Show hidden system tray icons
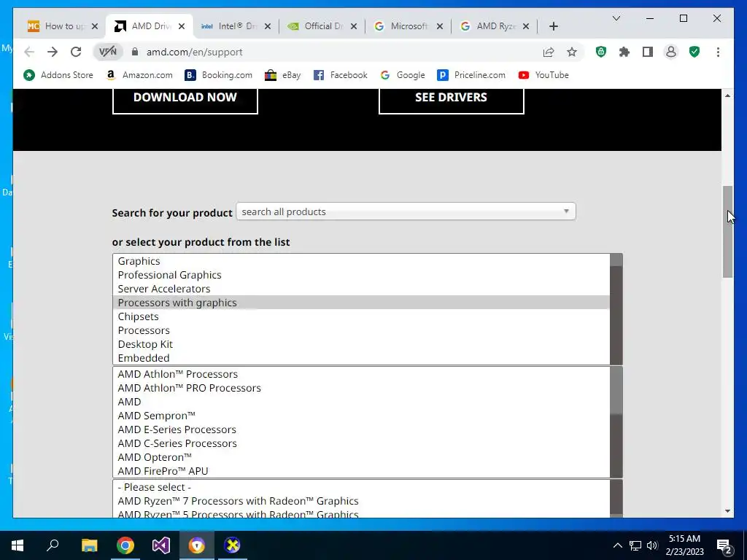 point(617,545)
